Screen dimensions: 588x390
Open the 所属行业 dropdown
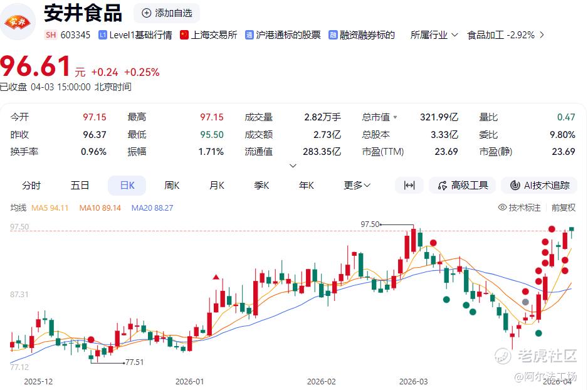pyautogui.click(x=434, y=35)
